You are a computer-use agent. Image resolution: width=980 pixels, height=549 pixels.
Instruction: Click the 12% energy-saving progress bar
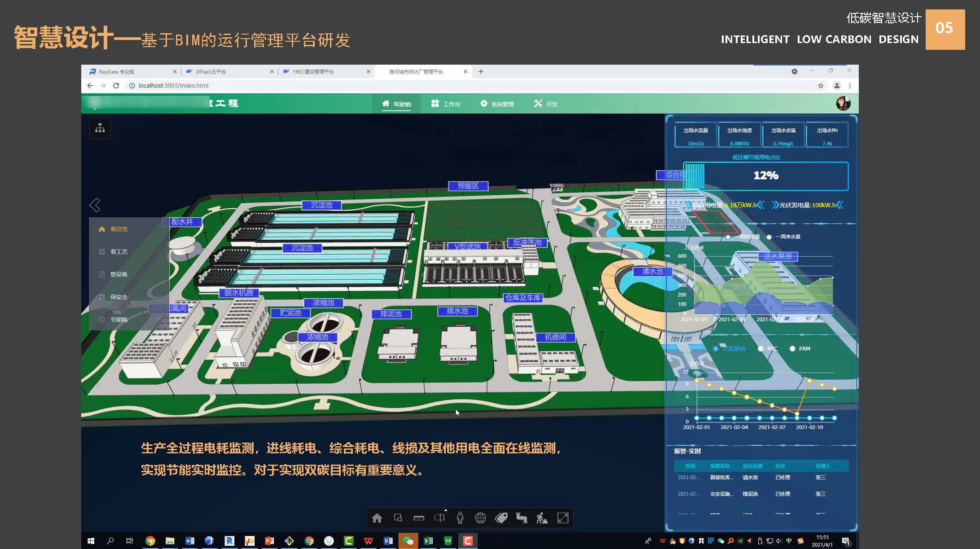(766, 176)
